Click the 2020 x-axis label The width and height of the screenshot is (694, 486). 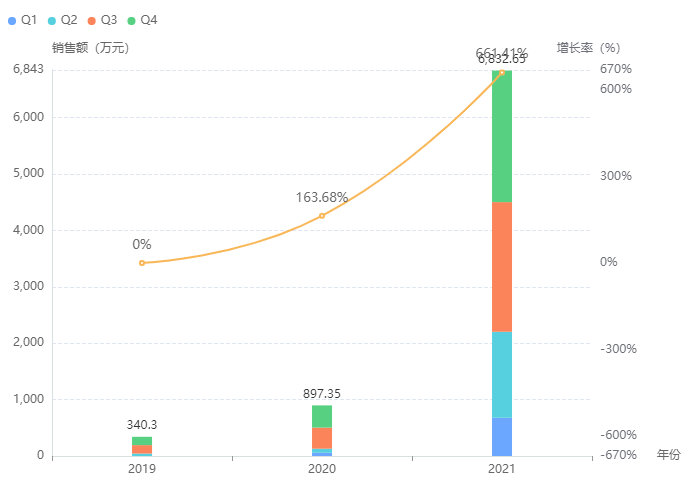(322, 468)
